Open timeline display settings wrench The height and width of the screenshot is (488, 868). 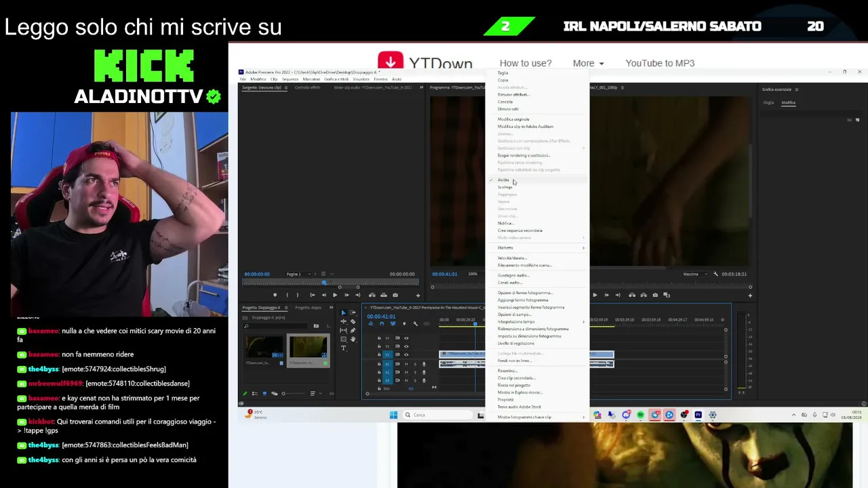tap(415, 323)
